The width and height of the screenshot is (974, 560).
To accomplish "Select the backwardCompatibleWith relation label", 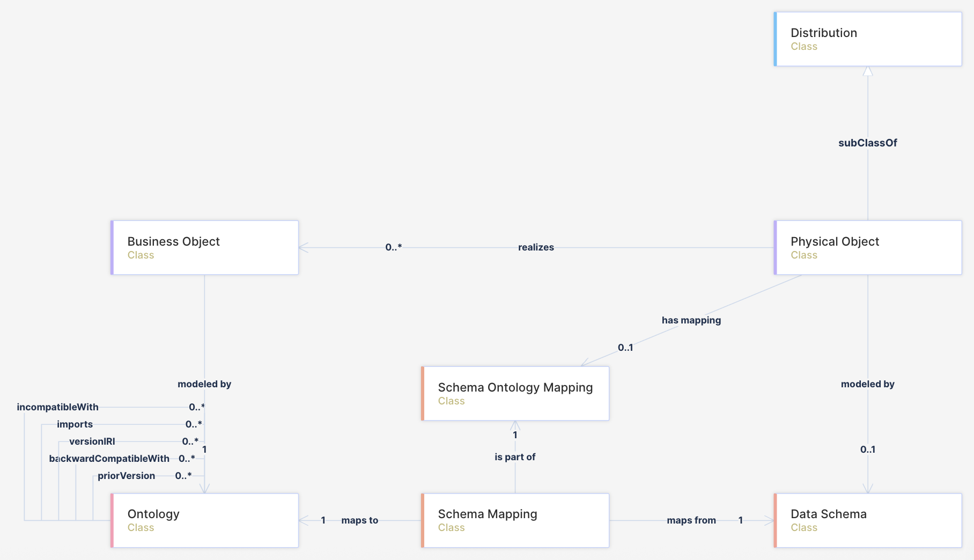I will pos(109,459).
